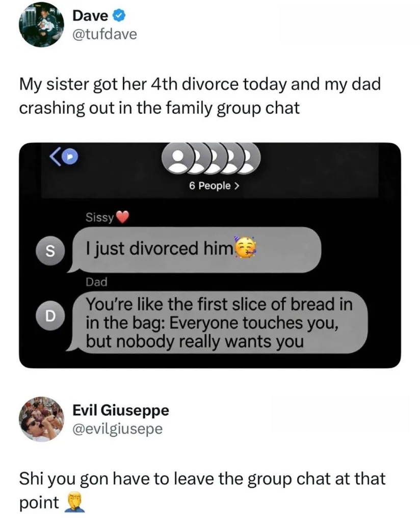
Task: Expand the 6 People group details
Action: pyautogui.click(x=214, y=186)
